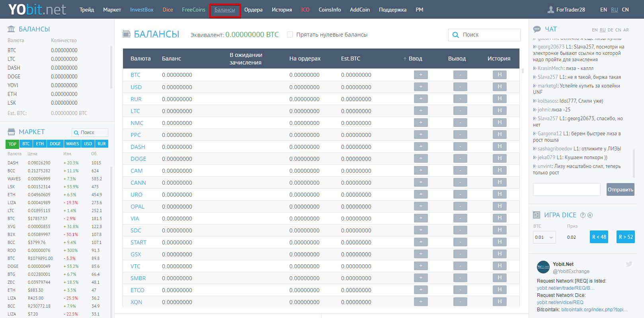The width and height of the screenshot is (644, 318).
Task: Toggle the hide zero balances checkbox
Action: coord(290,35)
